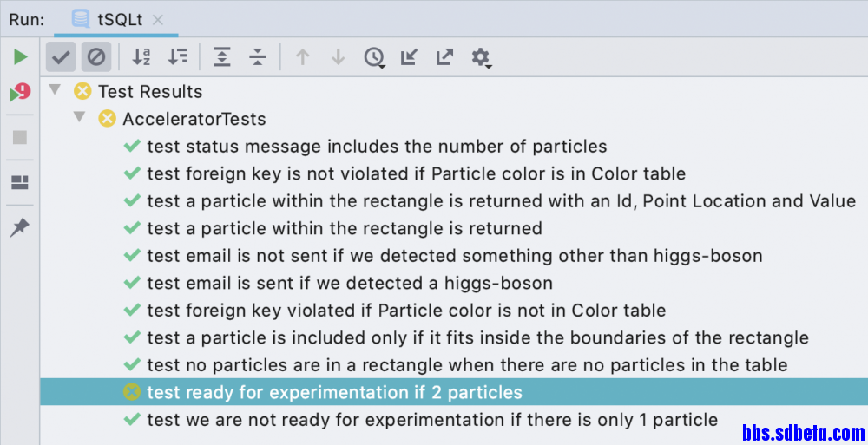Collapse all test nodes

pos(258,56)
